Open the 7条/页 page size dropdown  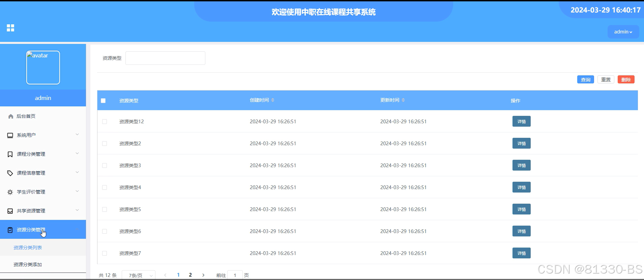139,275
